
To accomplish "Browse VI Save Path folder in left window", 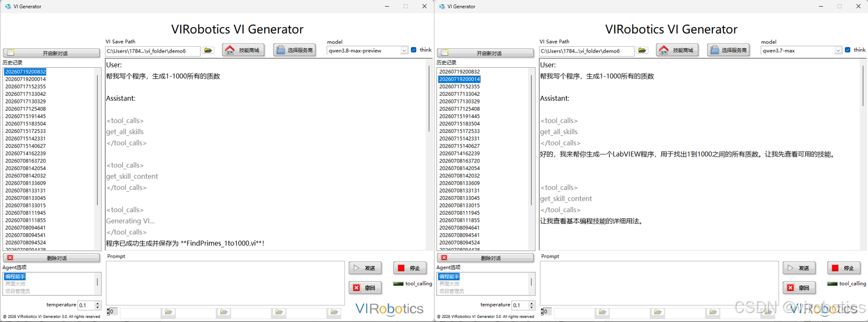I will coord(208,51).
